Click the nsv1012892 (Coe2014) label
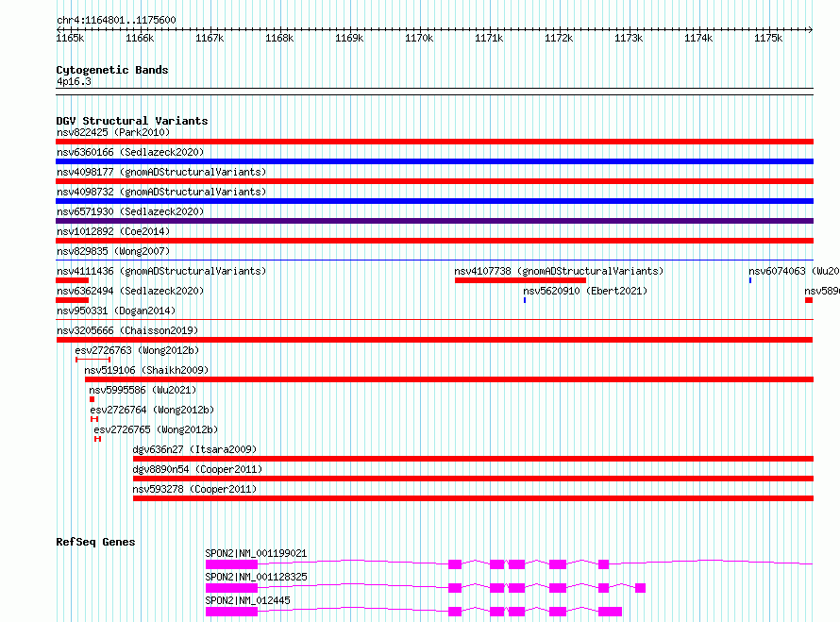 [113, 231]
